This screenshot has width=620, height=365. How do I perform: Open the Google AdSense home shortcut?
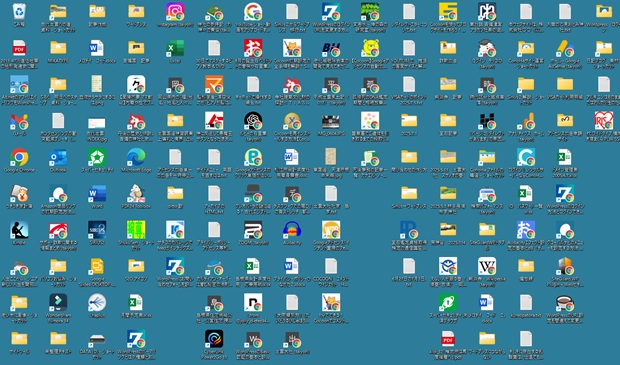tap(565, 48)
